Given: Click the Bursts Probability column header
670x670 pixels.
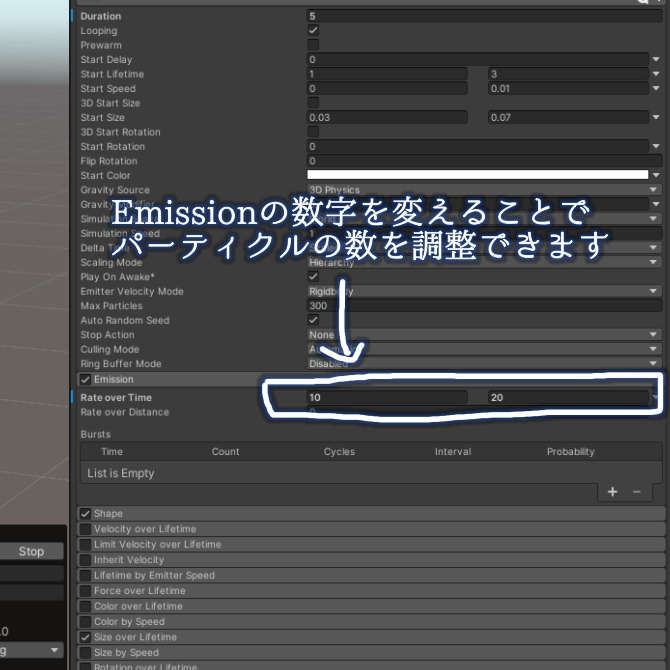Looking at the screenshot, I should [x=570, y=452].
